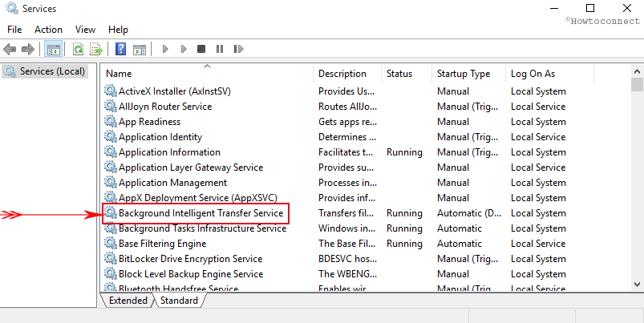The width and height of the screenshot is (644, 323).
Task: Select AppX Deployment Service (AppXSVC) name
Action: click(x=198, y=197)
